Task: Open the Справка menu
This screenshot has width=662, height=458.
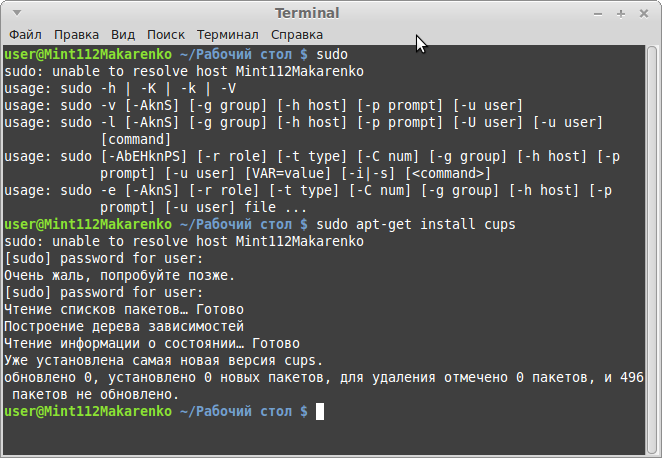Action: click(x=296, y=34)
